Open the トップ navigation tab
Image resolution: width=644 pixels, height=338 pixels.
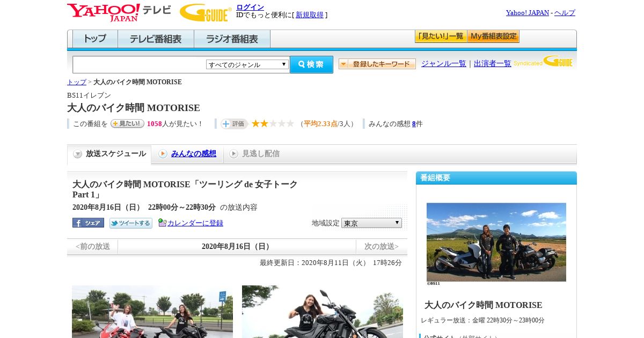point(95,39)
